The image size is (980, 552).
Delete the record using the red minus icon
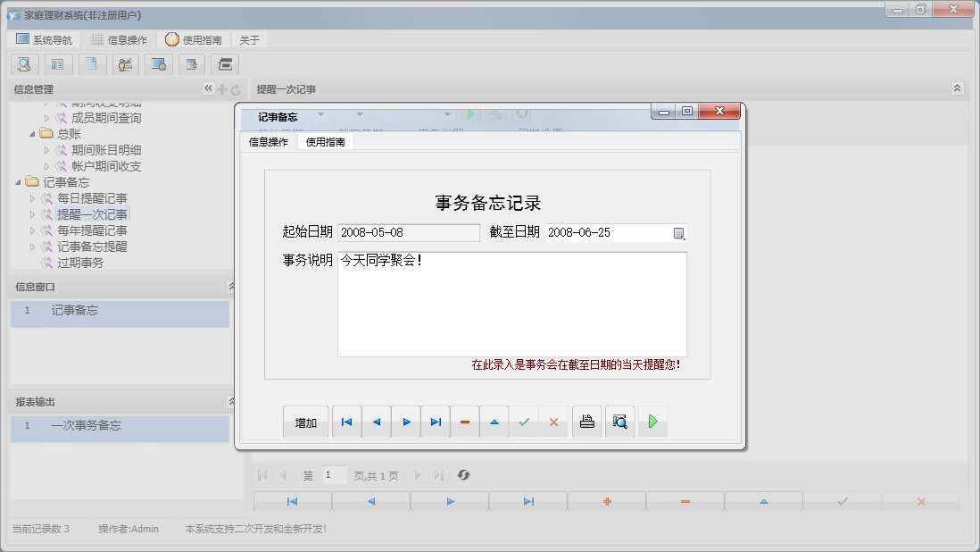465,421
